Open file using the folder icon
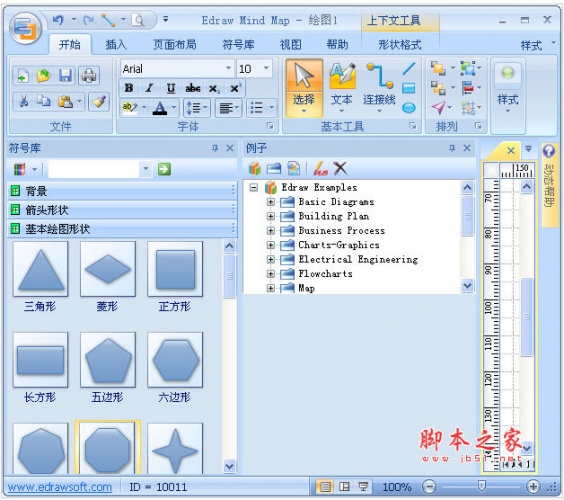 pos(44,76)
